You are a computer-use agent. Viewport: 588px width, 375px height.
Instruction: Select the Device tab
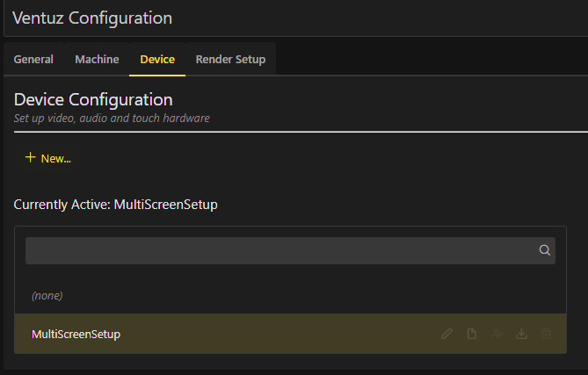(157, 60)
